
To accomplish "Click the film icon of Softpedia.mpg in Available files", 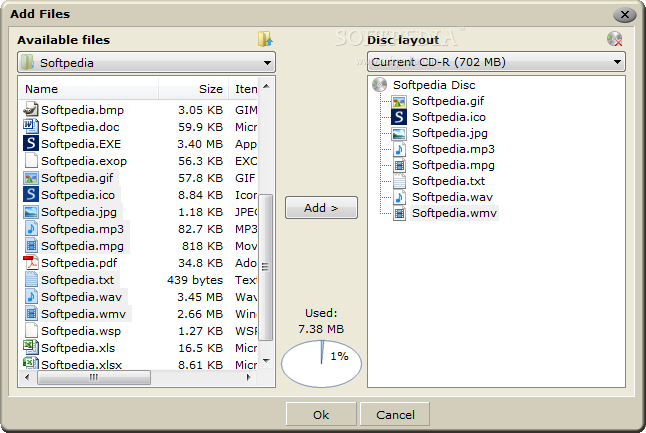I will point(31,245).
